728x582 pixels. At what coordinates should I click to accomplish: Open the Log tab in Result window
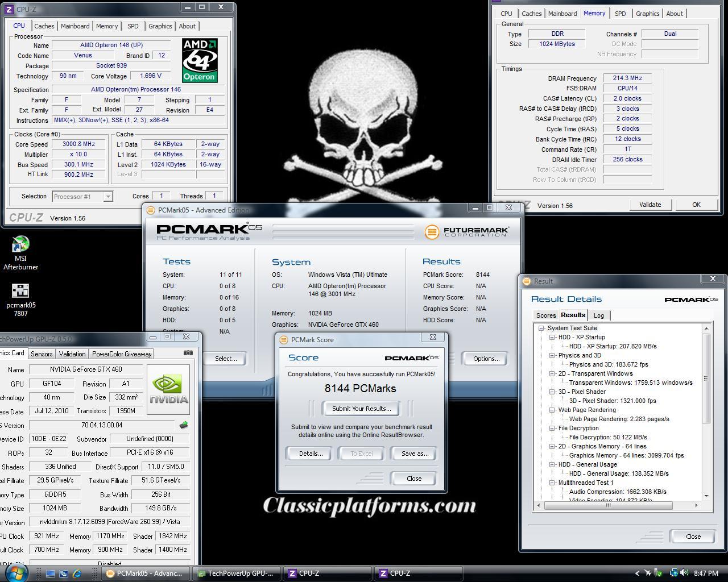point(599,315)
